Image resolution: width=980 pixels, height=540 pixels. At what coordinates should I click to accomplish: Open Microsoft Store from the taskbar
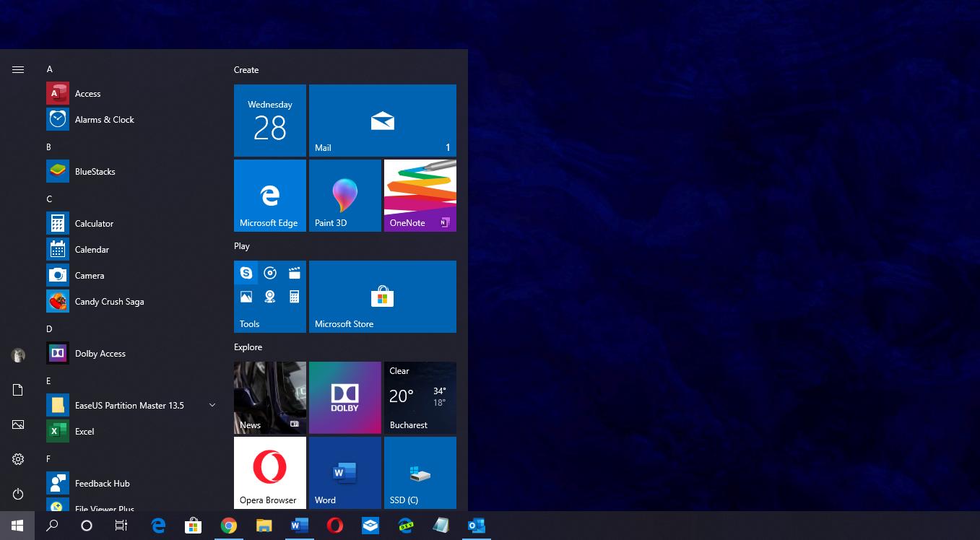click(x=193, y=526)
